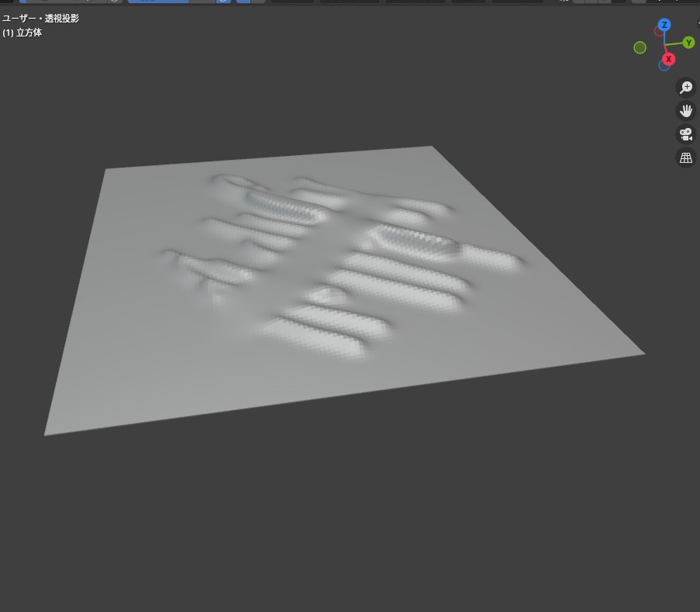Click the (1) 立方体 object name text
700x612 pixels.
[x=22, y=33]
